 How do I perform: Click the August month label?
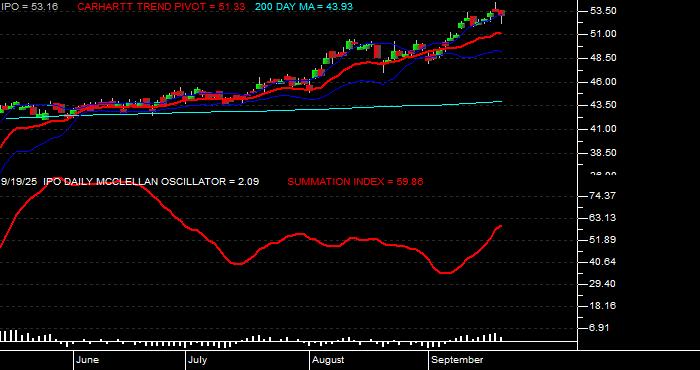pyautogui.click(x=328, y=360)
